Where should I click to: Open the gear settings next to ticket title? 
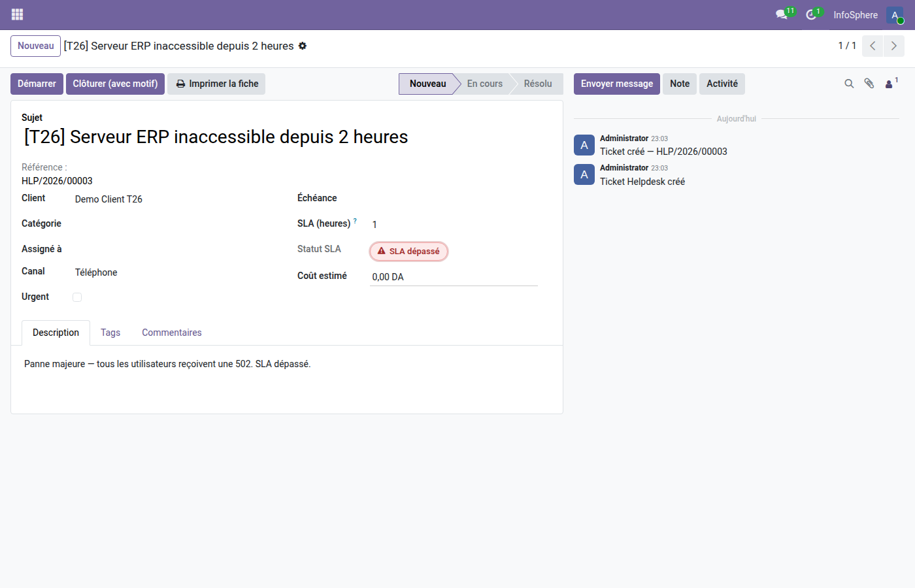[302, 46]
